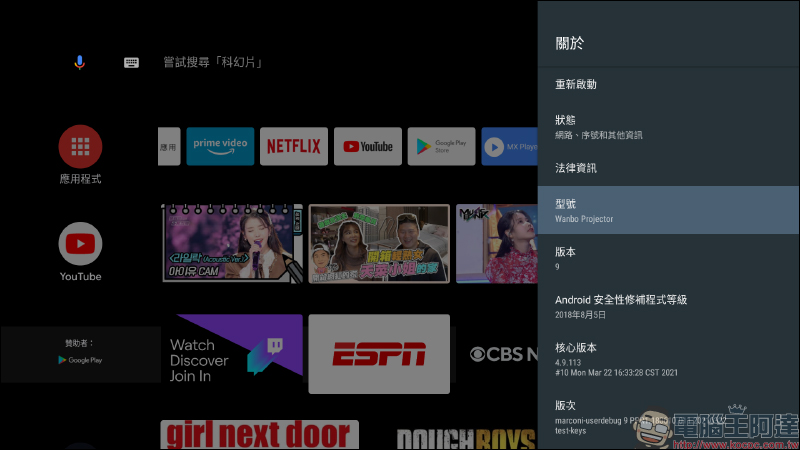Click the YouTube label under sidebar icon
Image resolution: width=800 pixels, height=450 pixels.
80,277
